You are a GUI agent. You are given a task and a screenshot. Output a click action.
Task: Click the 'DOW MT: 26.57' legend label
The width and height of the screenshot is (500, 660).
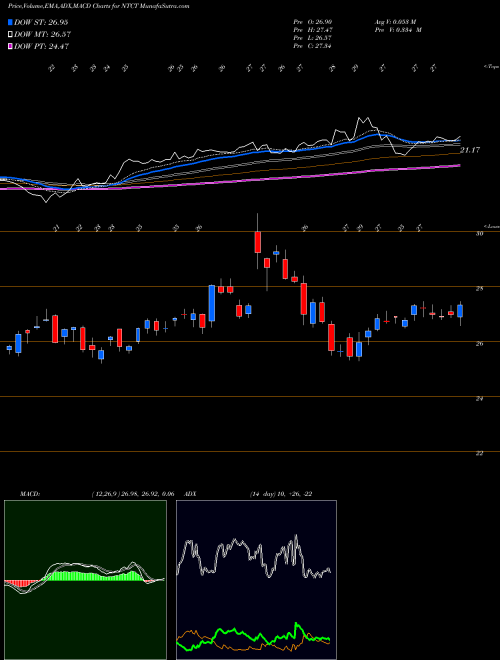[x=43, y=34]
